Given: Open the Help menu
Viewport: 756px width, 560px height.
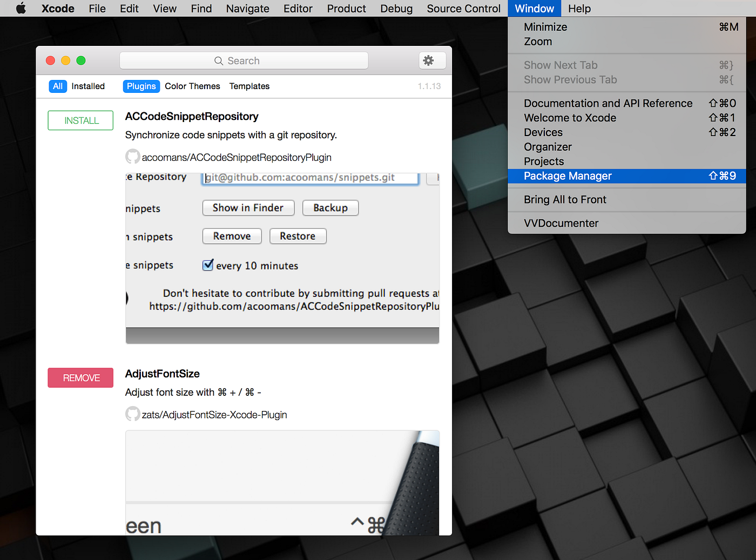Looking at the screenshot, I should [579, 8].
